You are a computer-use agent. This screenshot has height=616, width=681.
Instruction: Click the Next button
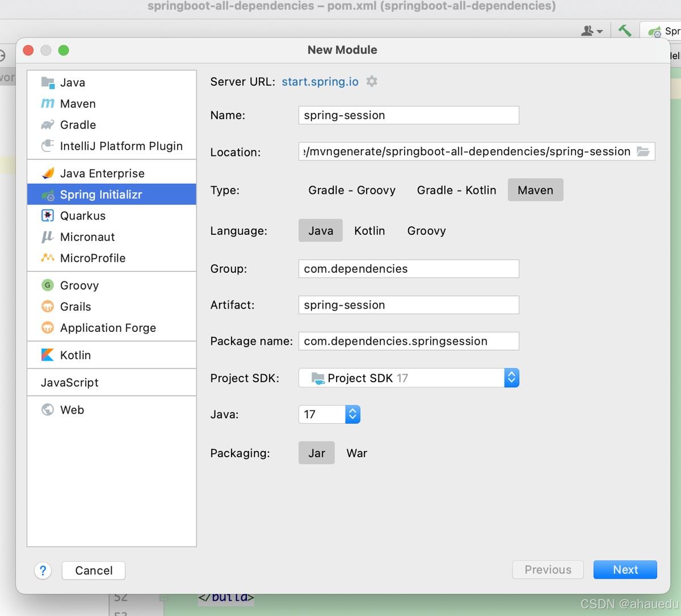(625, 569)
